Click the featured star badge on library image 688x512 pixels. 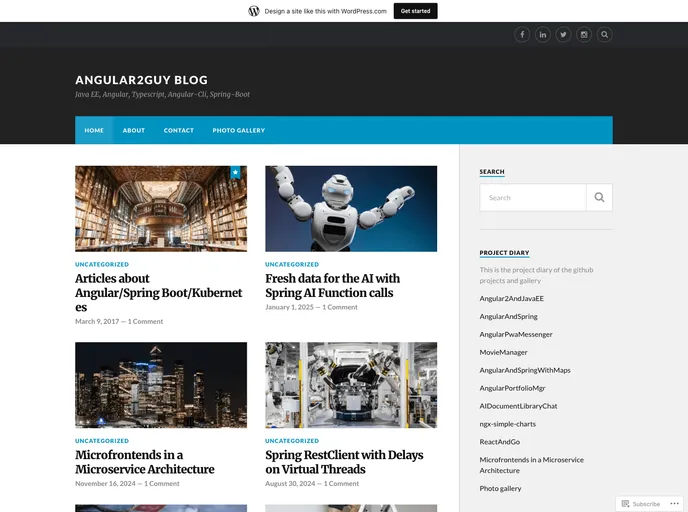(x=236, y=172)
